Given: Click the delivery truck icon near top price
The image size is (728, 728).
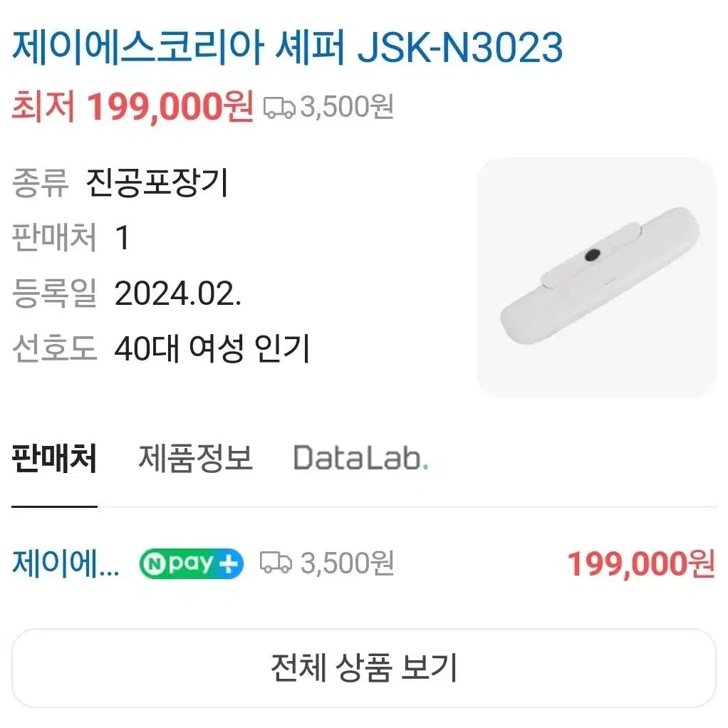Looking at the screenshot, I should click(x=279, y=108).
